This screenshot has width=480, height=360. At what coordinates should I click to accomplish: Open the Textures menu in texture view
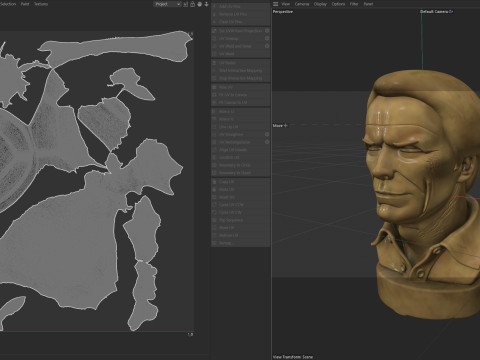coord(41,4)
